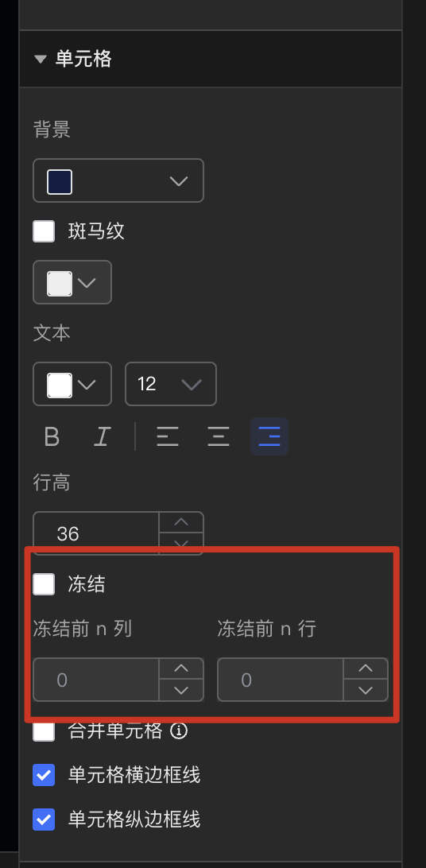Open the 背景 color dropdown

coord(118,180)
